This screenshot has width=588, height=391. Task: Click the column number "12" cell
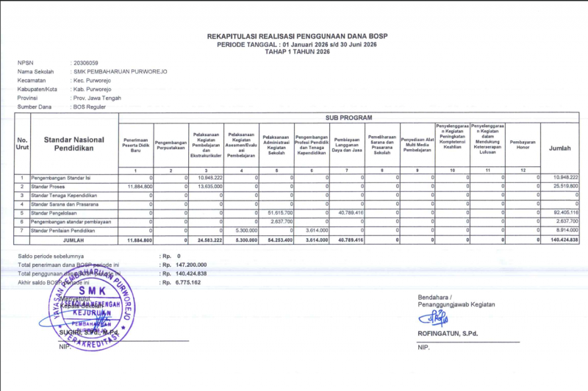pyautogui.click(x=523, y=171)
